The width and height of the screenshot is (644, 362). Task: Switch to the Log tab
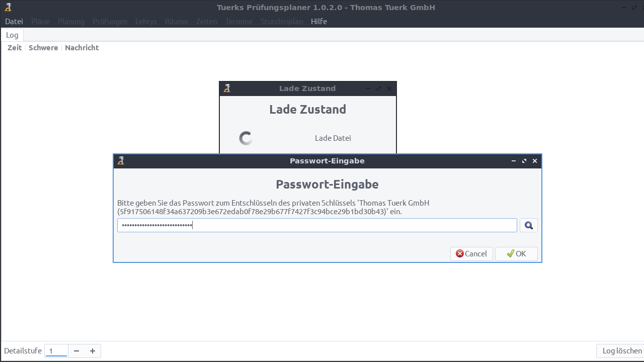pyautogui.click(x=12, y=35)
